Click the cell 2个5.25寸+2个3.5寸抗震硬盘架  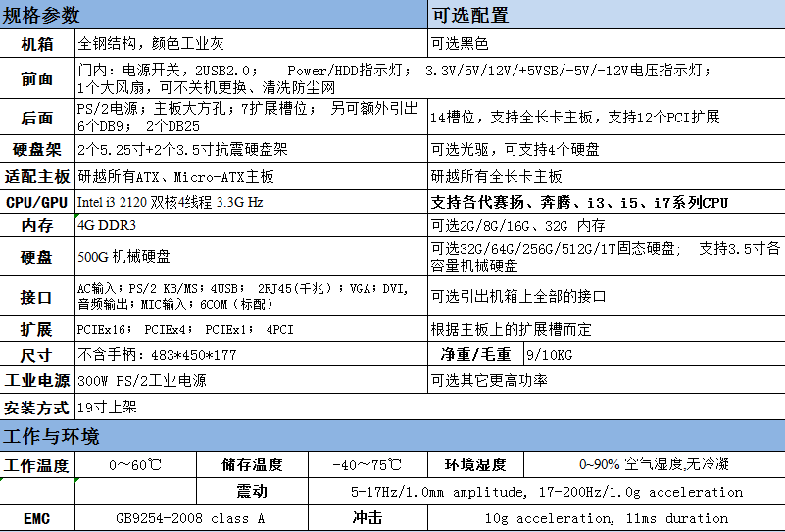coord(251,149)
